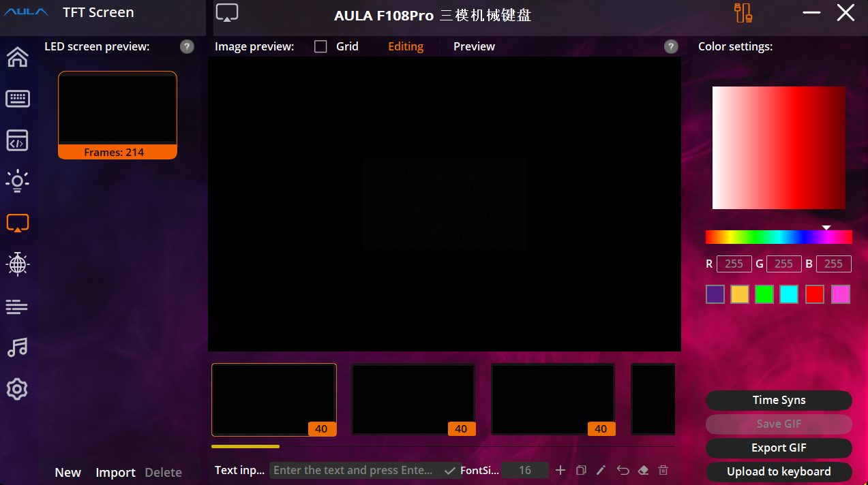Click the rainbow hue slider bar
This screenshot has height=485, width=868.
(x=779, y=237)
